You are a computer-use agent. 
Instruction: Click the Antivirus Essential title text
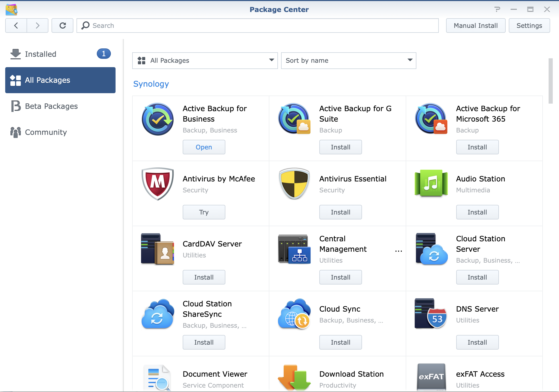tap(353, 179)
